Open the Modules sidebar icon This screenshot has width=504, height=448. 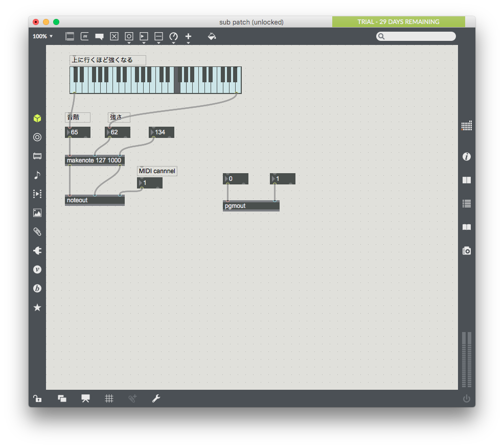[37, 156]
